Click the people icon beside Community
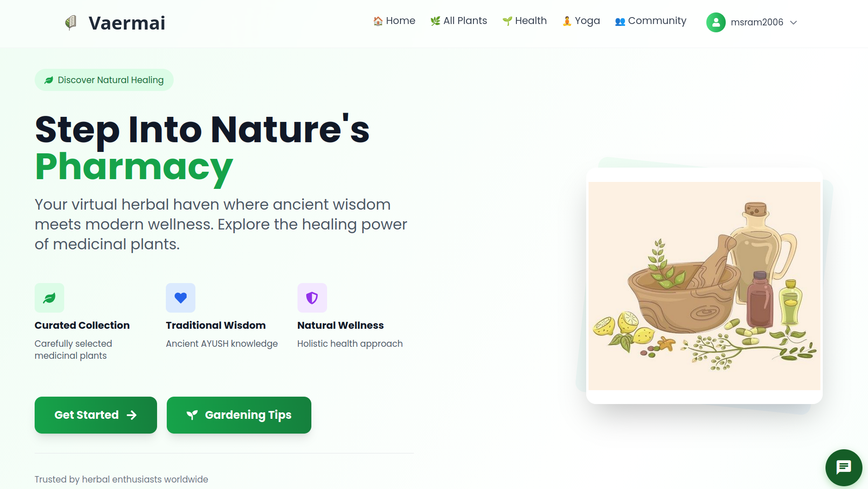 [620, 21]
